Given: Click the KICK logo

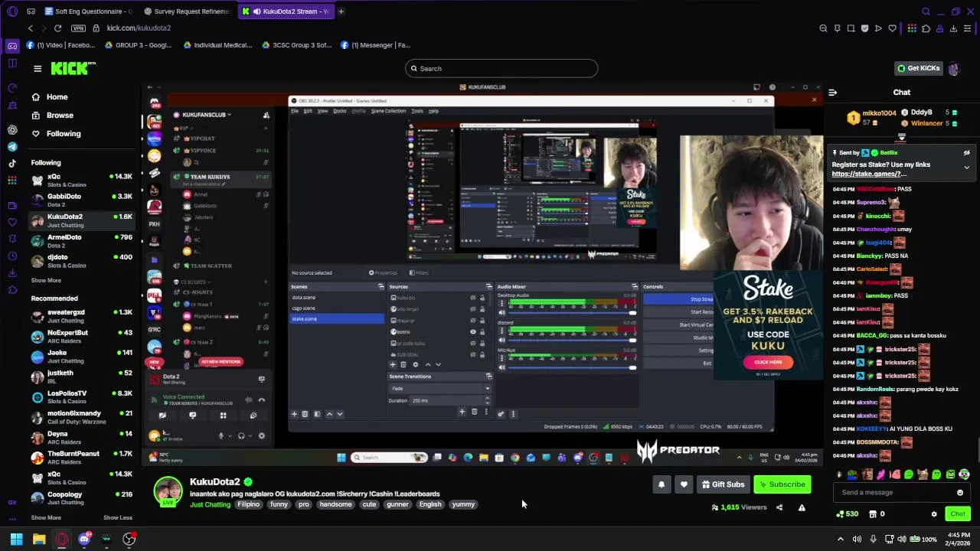Looking at the screenshot, I should point(73,68).
